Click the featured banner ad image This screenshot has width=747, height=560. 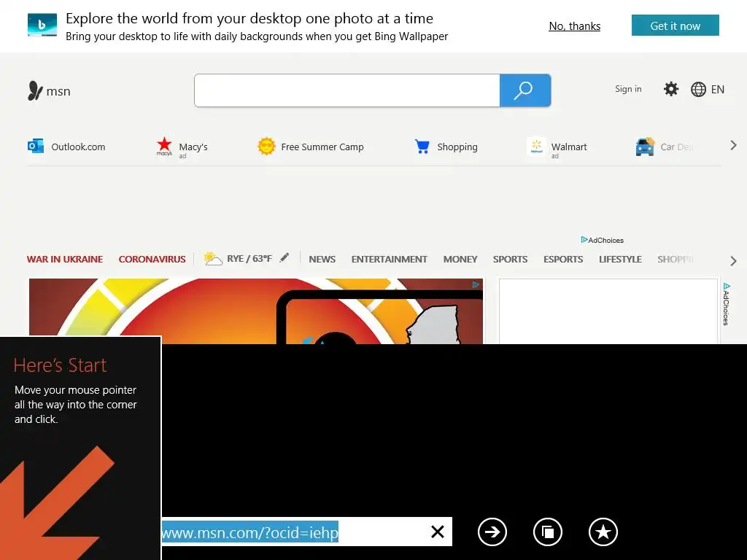[256, 311]
